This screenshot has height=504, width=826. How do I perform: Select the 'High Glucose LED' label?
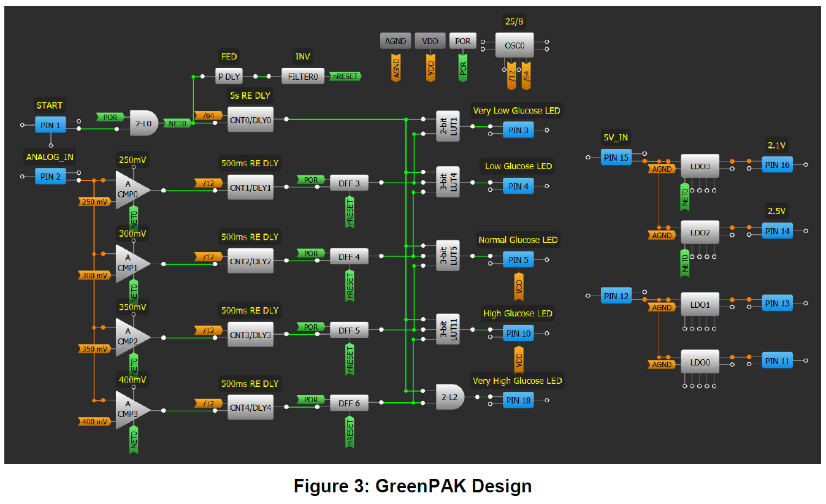(518, 313)
